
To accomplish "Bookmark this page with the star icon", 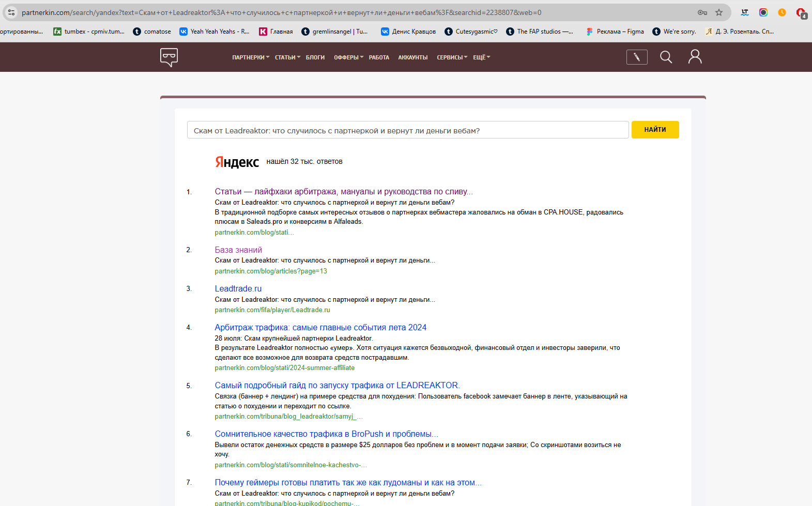I will point(719,12).
